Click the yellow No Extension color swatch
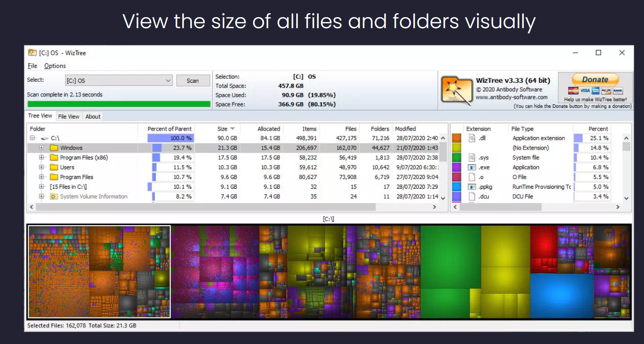Viewport: 644px width, 344px height. click(x=456, y=148)
